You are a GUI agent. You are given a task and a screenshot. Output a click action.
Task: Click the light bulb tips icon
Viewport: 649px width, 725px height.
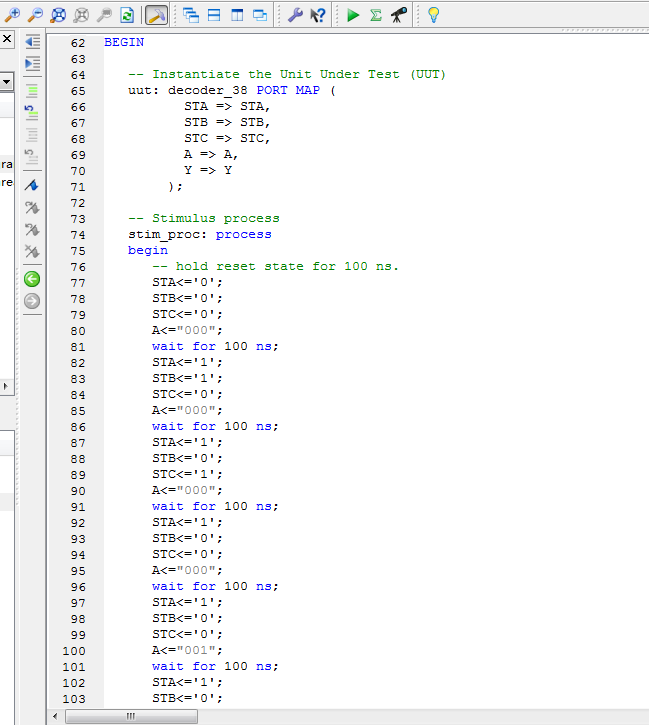[x=433, y=15]
